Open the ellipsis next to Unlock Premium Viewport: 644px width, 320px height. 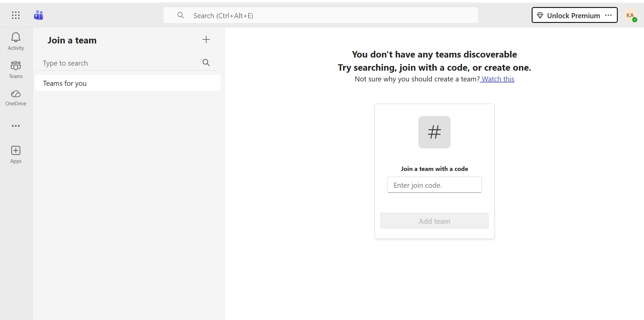608,15
